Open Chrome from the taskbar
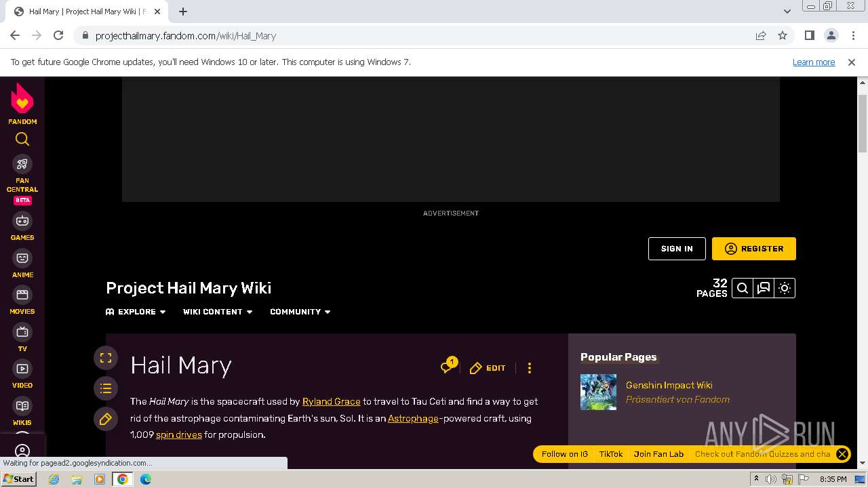This screenshot has height=488, width=868. coord(123,479)
